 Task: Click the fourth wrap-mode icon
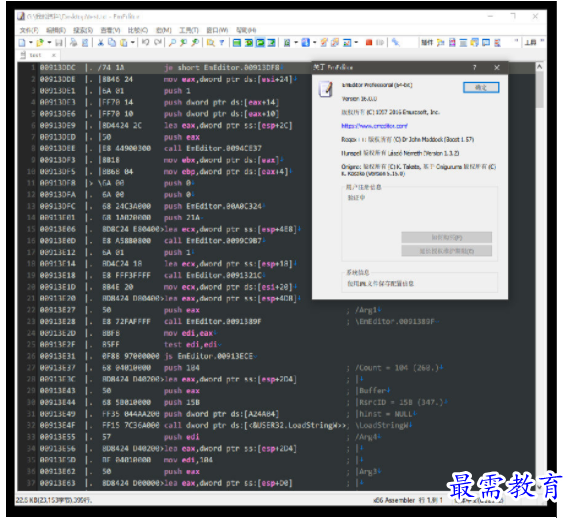(x=272, y=43)
